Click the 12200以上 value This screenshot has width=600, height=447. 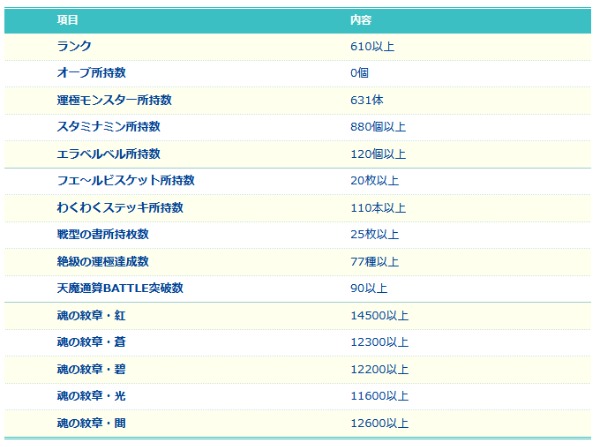coord(379,369)
